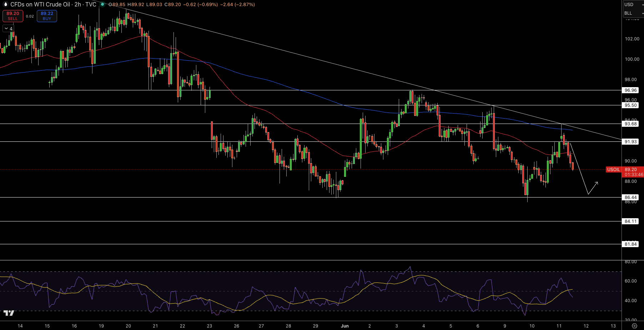
Task: Click the low price value L89.03
Action: [154, 5]
